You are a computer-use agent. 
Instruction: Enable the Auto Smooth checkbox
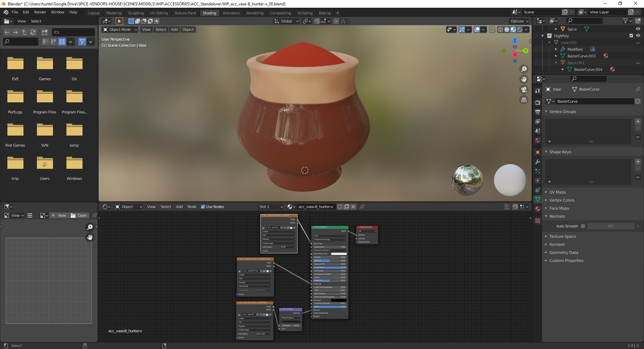click(x=583, y=226)
